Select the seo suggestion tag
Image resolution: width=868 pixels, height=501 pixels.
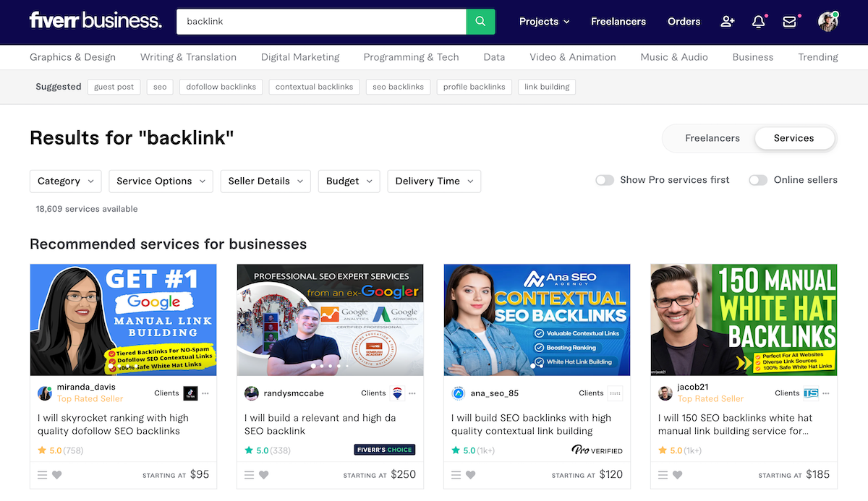pyautogui.click(x=160, y=87)
